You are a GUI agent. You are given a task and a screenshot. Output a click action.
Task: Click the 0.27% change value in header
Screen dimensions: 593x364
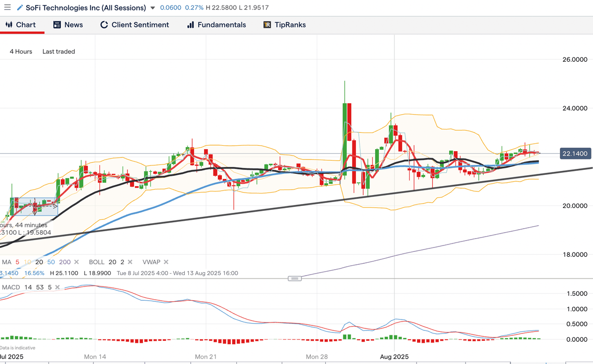[x=193, y=8]
